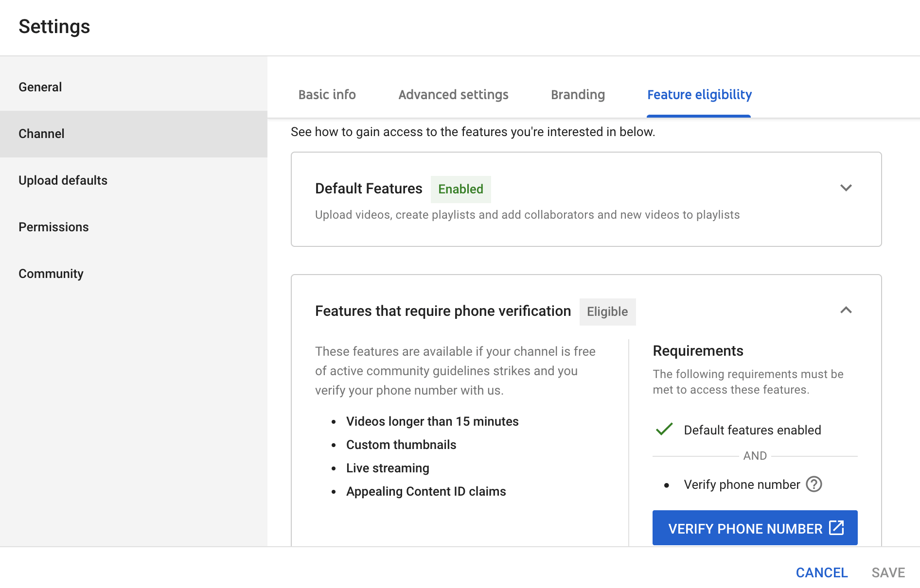Image resolution: width=920 pixels, height=588 pixels.
Task: Select the Feature eligibility tab
Action: pos(699,94)
